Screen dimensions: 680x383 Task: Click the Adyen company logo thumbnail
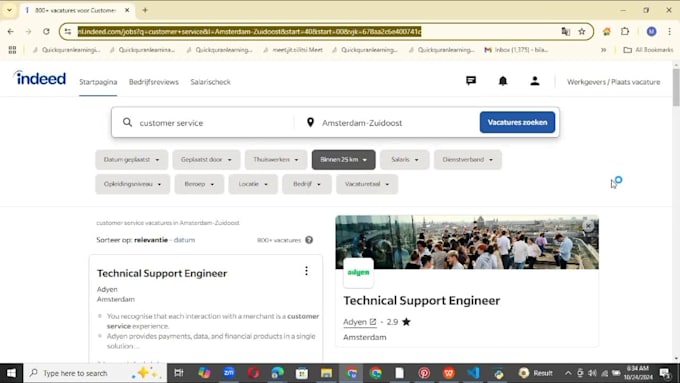[x=358, y=273]
